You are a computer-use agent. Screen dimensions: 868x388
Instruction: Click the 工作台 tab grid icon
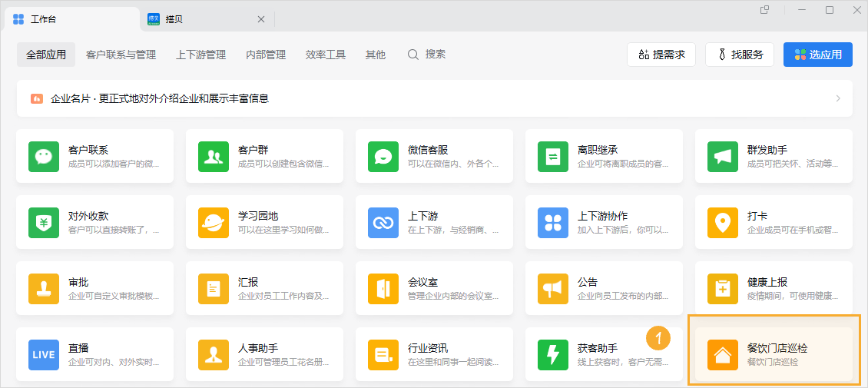point(18,19)
